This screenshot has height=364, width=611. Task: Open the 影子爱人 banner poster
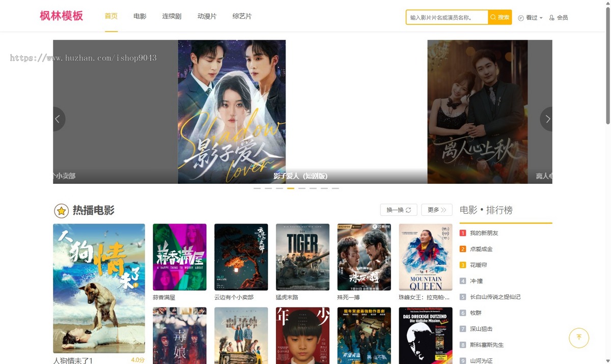point(232,111)
